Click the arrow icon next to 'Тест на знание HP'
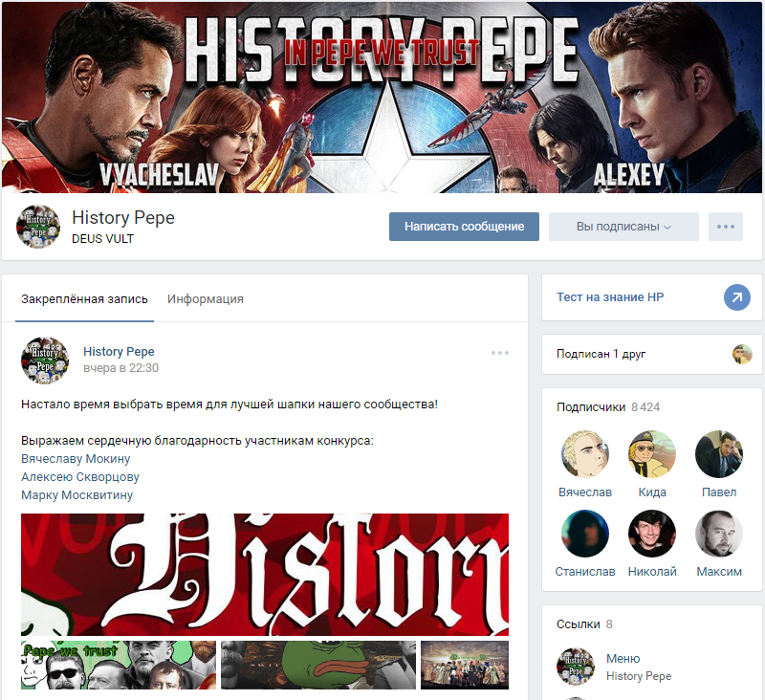 pos(736,297)
